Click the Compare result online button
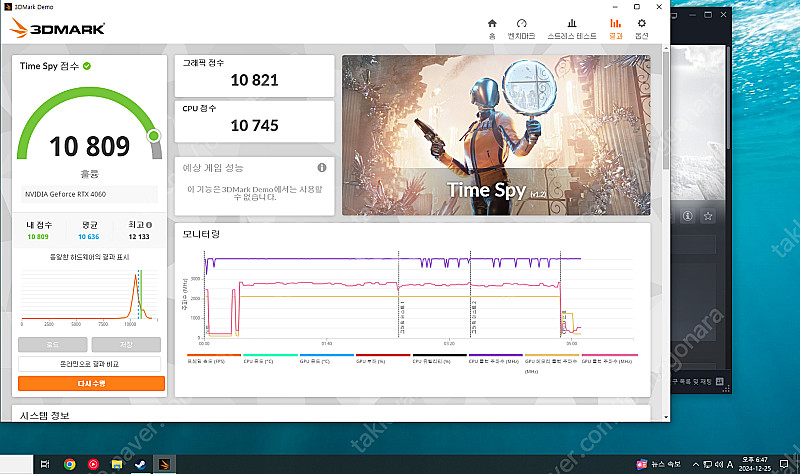 89,364
